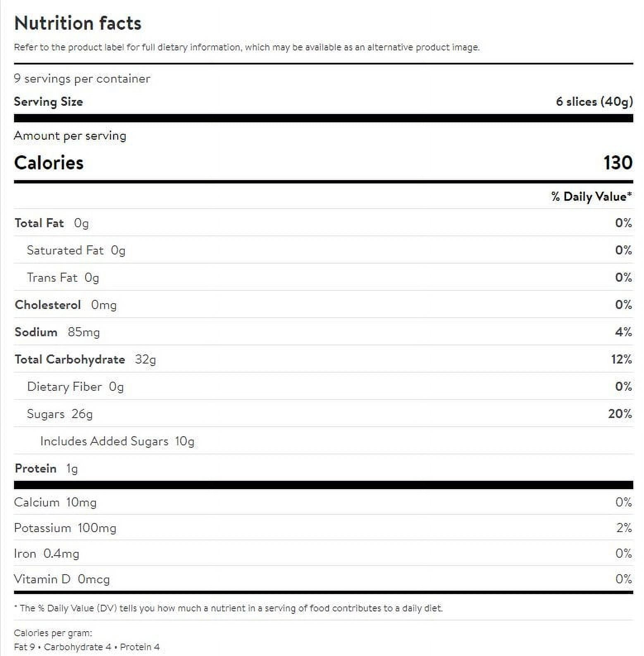Screen dimensions: 644x656
Task: Click the Calcium 10mg row
Action: (323, 502)
